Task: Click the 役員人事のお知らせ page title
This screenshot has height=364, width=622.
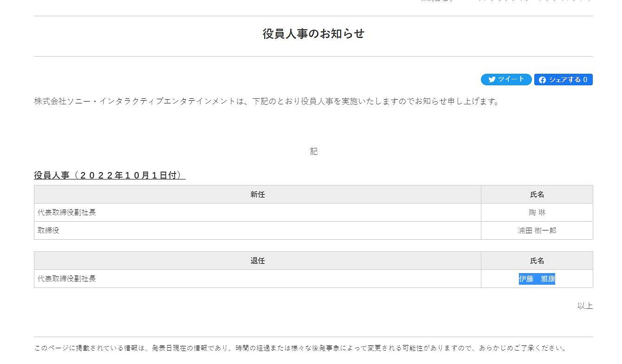Action: 313,33
